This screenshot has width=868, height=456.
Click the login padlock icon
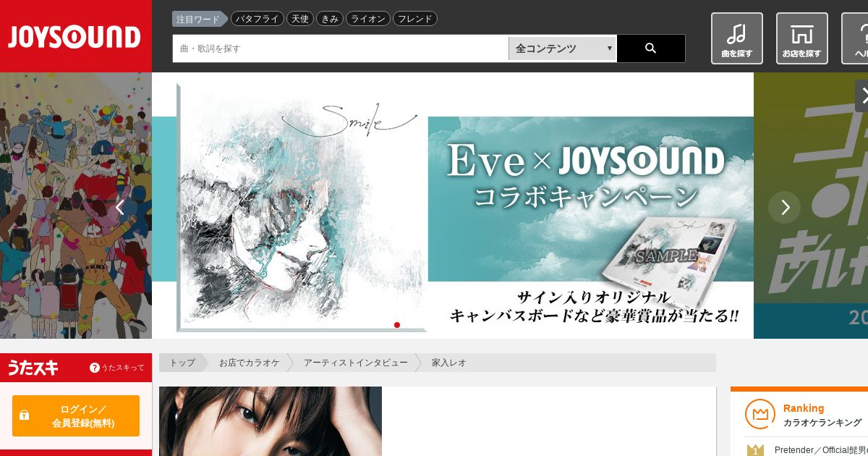24,415
